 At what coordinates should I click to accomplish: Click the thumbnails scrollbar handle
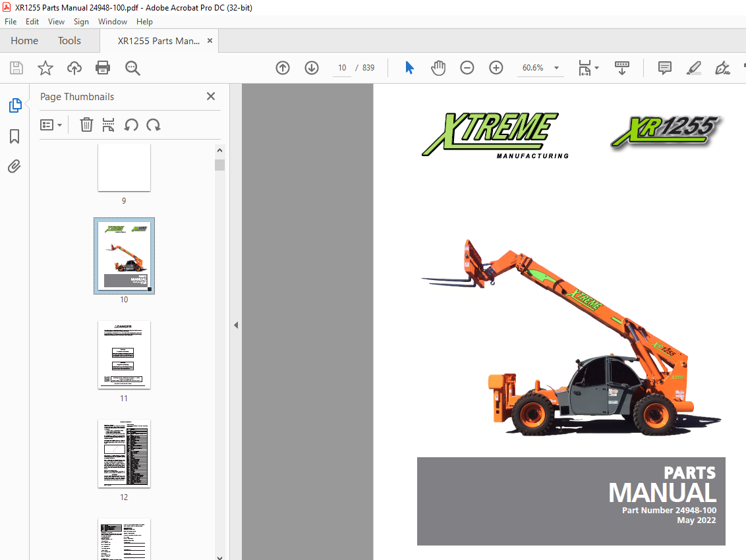pyautogui.click(x=219, y=165)
